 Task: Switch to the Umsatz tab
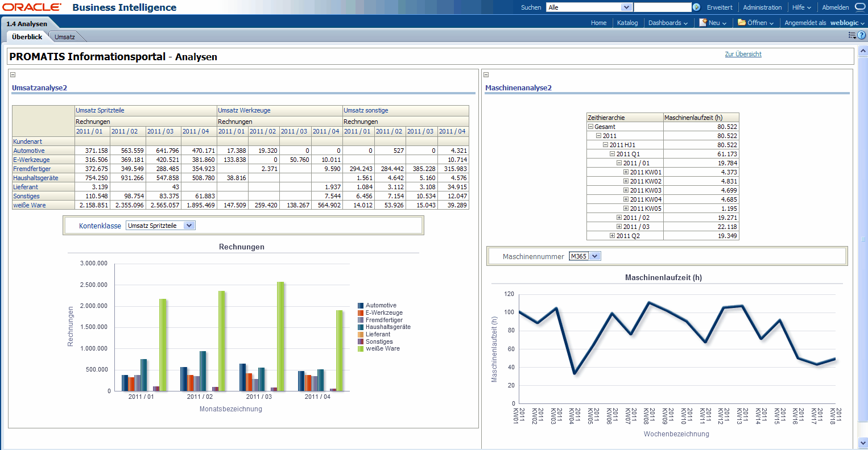(65, 37)
